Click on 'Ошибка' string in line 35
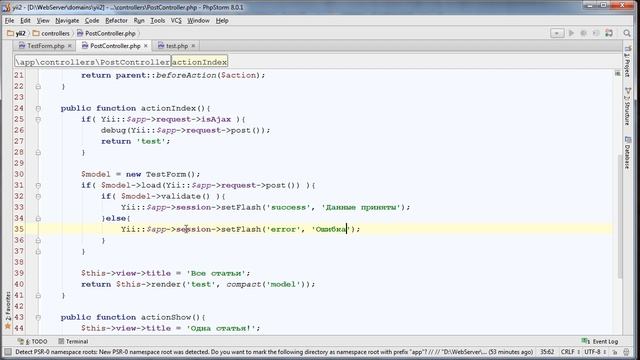The width and height of the screenshot is (640, 360). click(331, 229)
